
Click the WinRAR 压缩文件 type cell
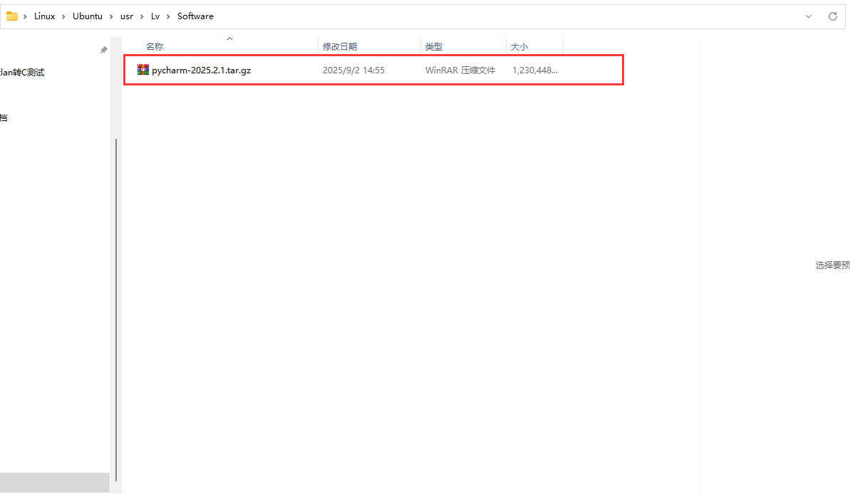click(x=460, y=70)
